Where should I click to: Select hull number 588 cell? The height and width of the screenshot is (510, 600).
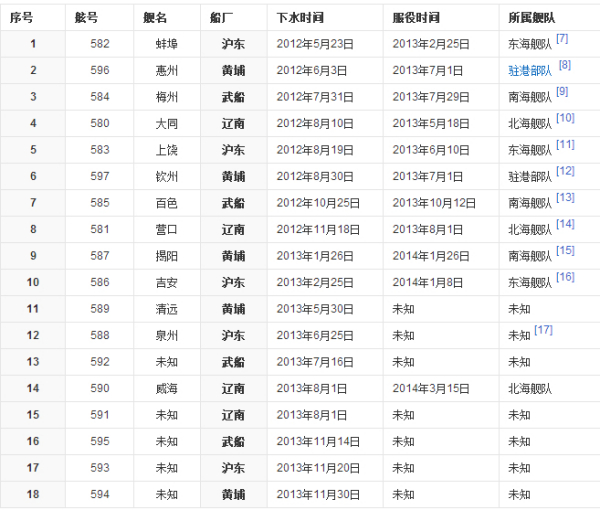100,335
